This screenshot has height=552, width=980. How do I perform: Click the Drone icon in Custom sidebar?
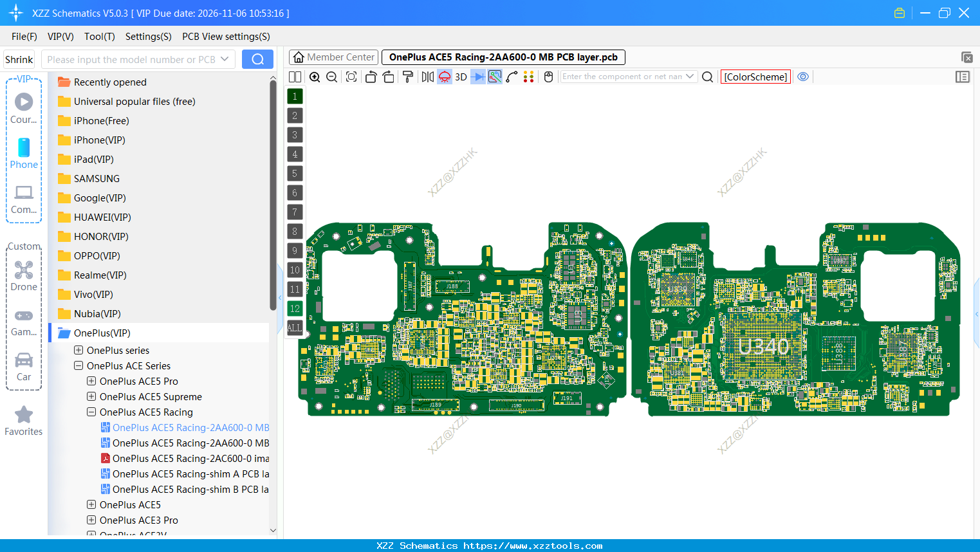pyautogui.click(x=23, y=270)
